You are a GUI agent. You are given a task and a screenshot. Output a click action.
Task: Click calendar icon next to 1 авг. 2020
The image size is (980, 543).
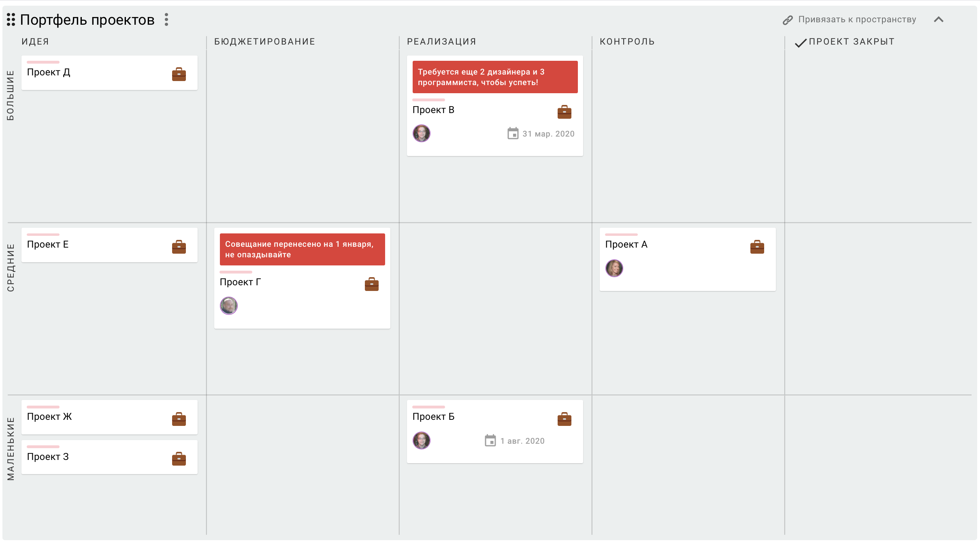pyautogui.click(x=490, y=440)
